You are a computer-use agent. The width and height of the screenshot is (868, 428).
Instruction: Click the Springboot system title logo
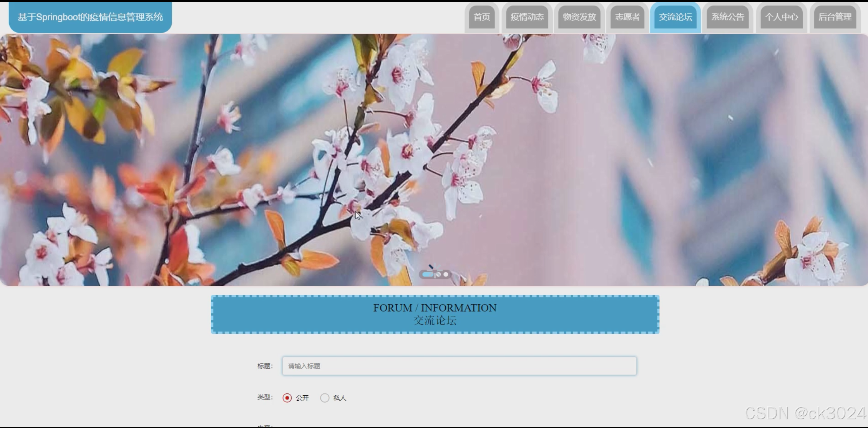90,17
